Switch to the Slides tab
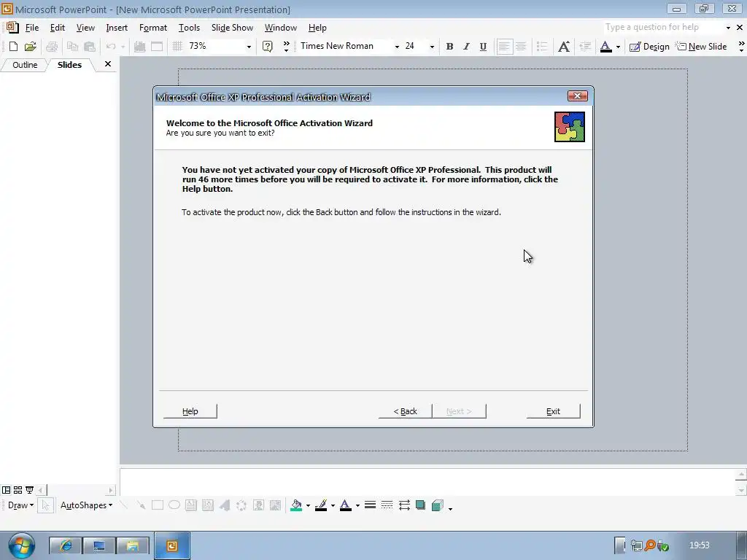This screenshot has height=560, width=747. (69, 65)
